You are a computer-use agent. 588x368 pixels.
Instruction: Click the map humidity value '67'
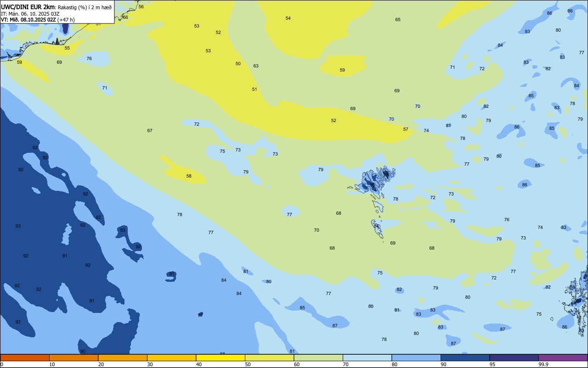tap(150, 131)
